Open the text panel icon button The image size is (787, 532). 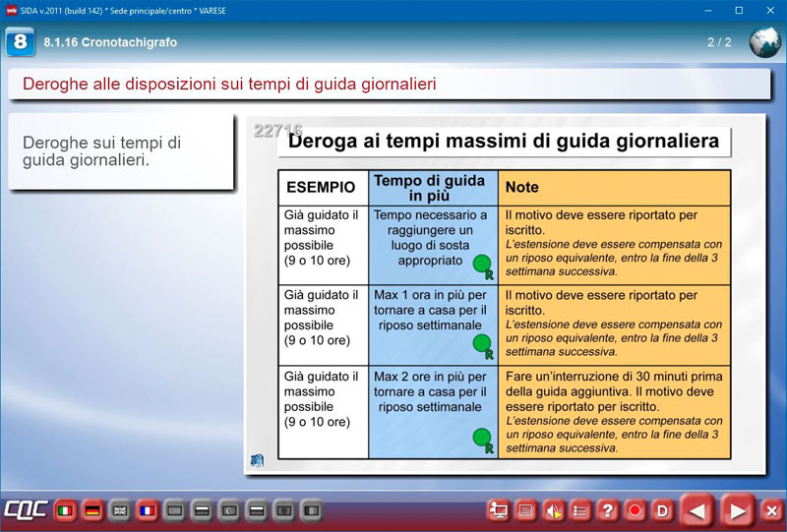pos(526,510)
